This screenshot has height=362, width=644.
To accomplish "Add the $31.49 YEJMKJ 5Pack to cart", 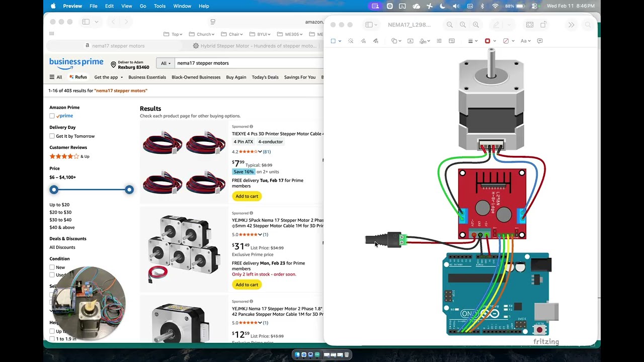I will click(247, 285).
